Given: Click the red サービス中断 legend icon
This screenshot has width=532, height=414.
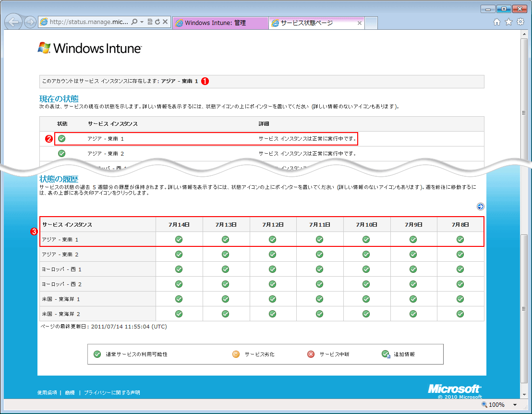Looking at the screenshot, I should (x=311, y=354).
